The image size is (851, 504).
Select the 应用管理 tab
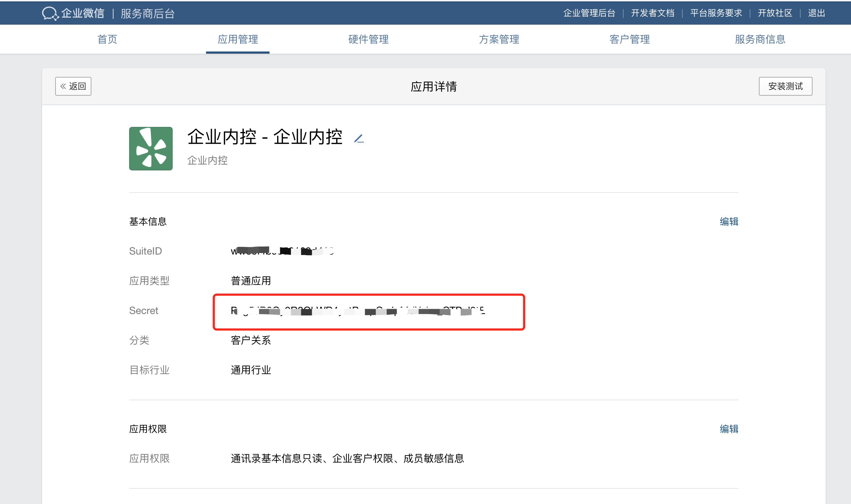click(x=238, y=39)
